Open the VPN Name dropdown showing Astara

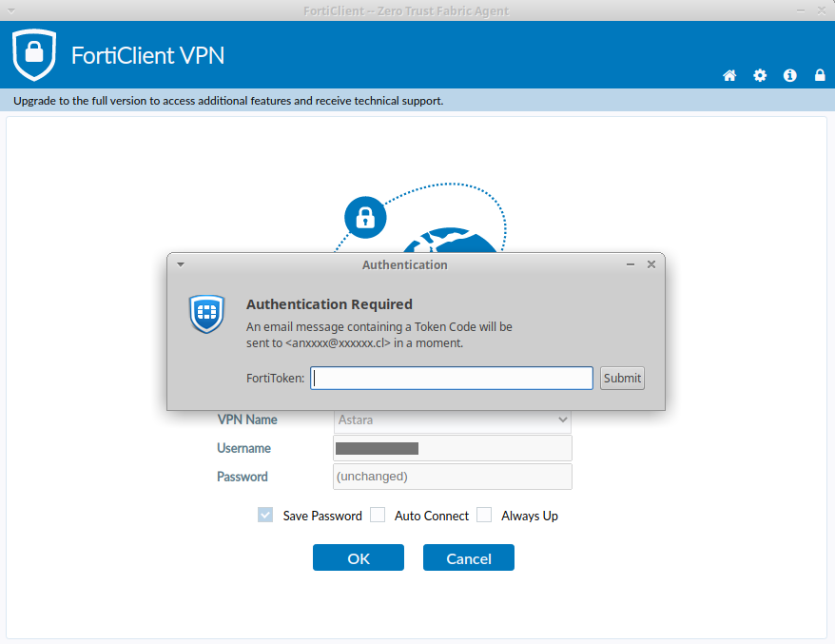coord(453,420)
